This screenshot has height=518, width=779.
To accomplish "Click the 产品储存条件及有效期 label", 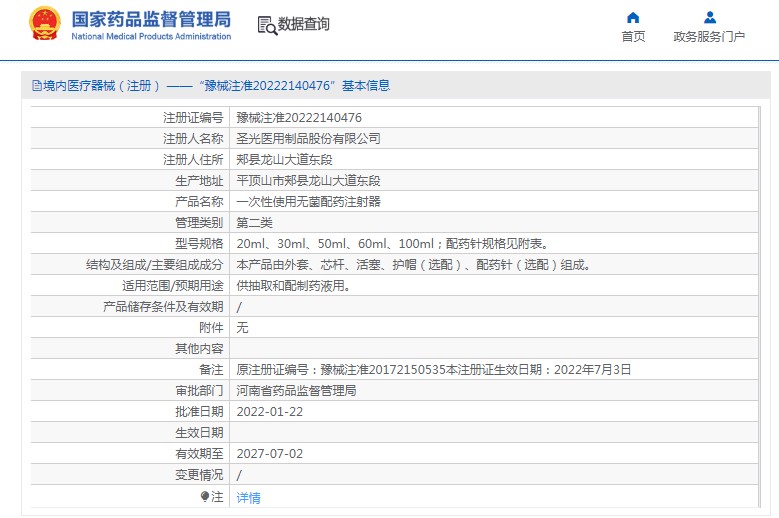I will (x=163, y=306).
